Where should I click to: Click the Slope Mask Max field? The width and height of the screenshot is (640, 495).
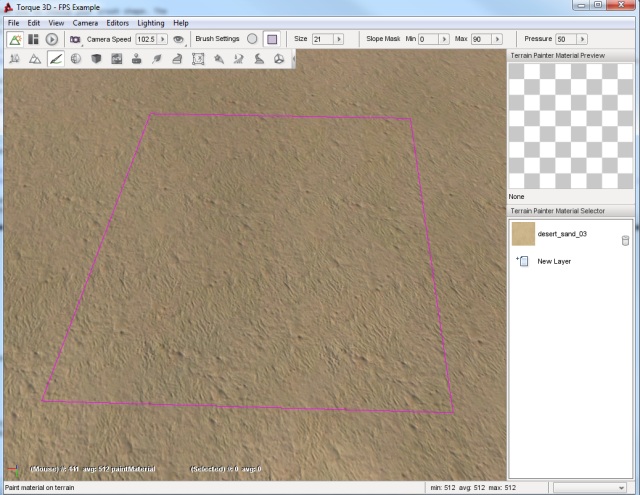(483, 39)
